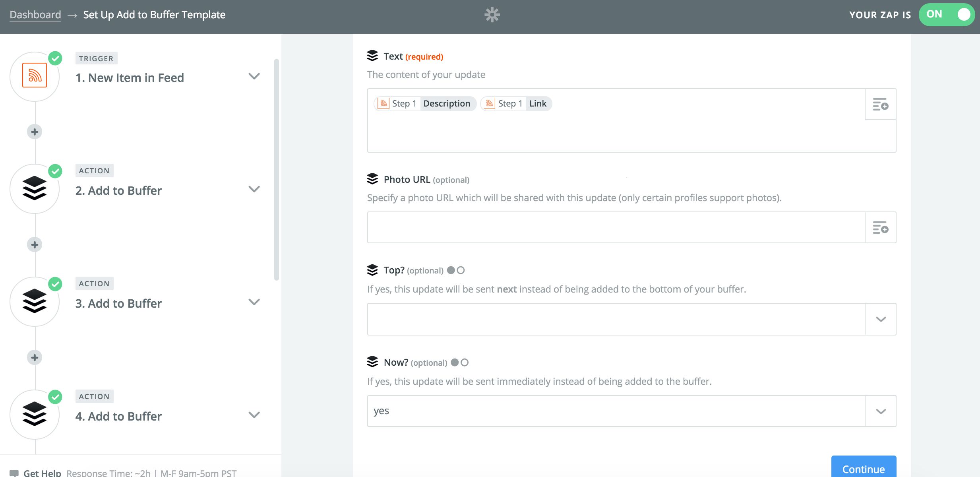Open the Get Help link
980x477 pixels.
[x=42, y=473]
